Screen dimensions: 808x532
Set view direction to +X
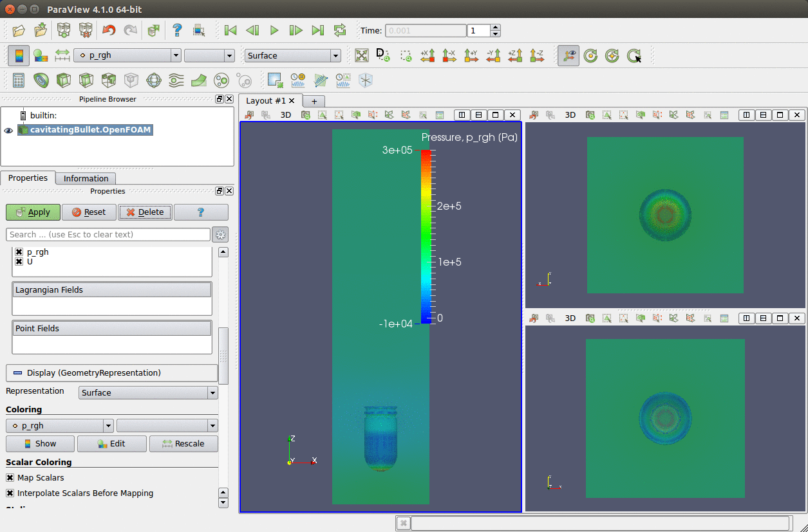(427, 55)
